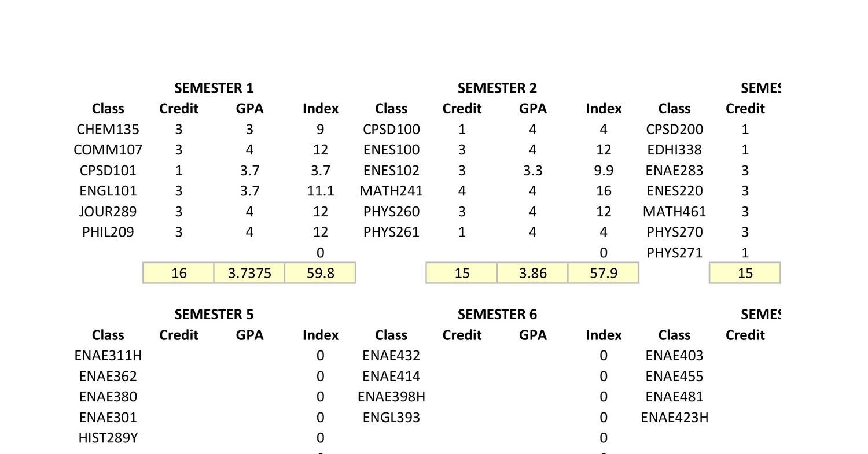Image resolution: width=868 pixels, height=454 pixels.
Task: Click the yellow 3.7375 GPA total cell
Action: pos(249,273)
